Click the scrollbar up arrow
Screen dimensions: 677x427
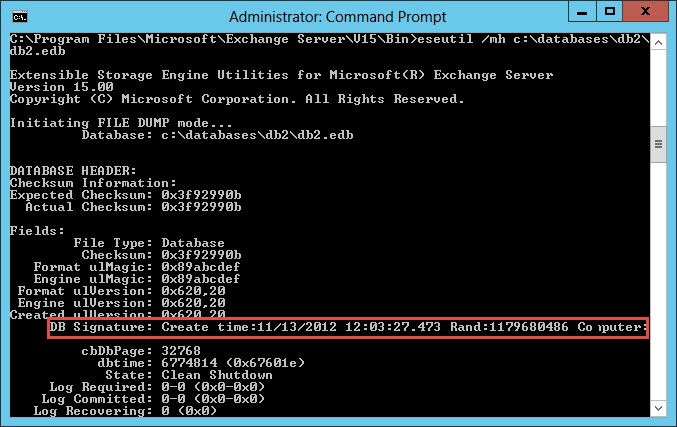(659, 41)
